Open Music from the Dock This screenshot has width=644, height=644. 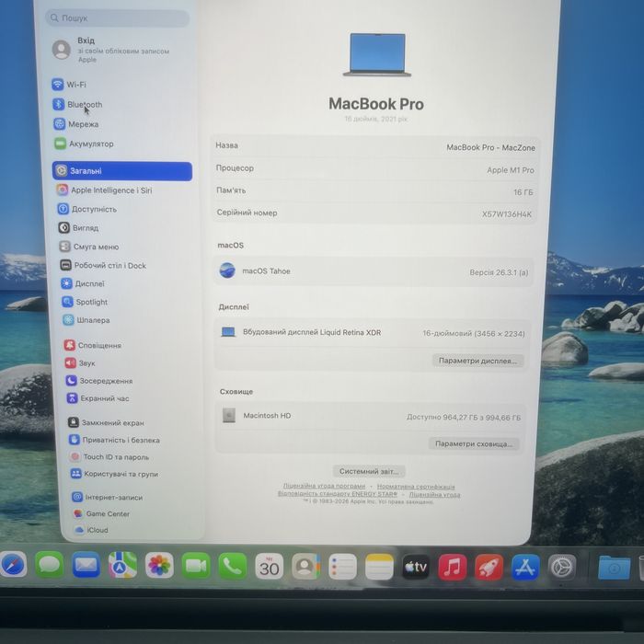tap(453, 568)
